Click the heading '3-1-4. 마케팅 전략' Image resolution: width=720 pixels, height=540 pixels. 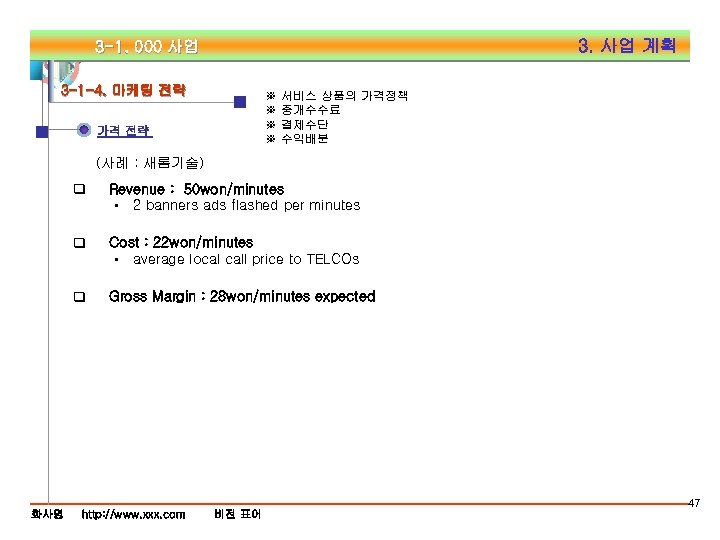pyautogui.click(x=123, y=90)
